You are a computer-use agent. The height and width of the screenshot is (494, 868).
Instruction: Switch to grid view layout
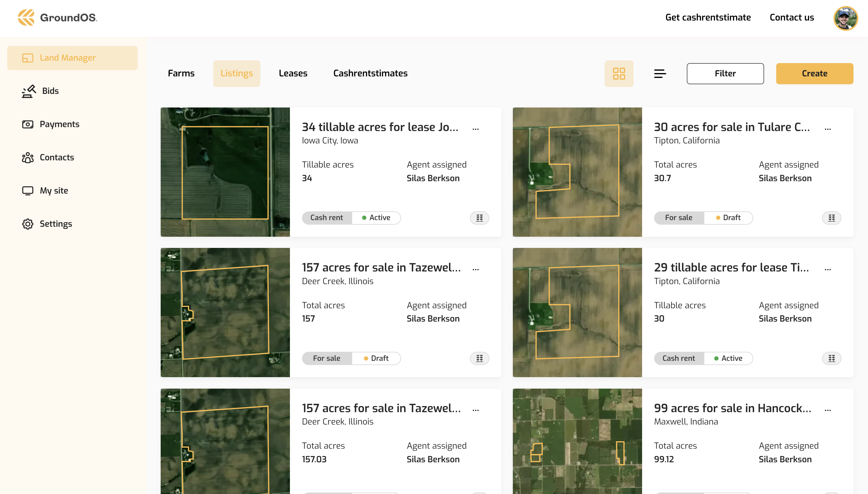click(x=619, y=73)
